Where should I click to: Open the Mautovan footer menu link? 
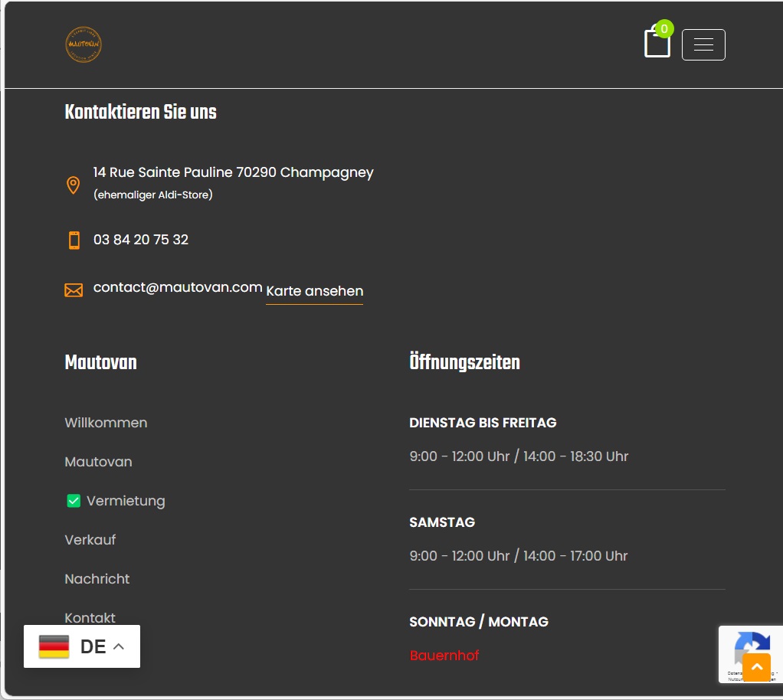[x=98, y=462]
